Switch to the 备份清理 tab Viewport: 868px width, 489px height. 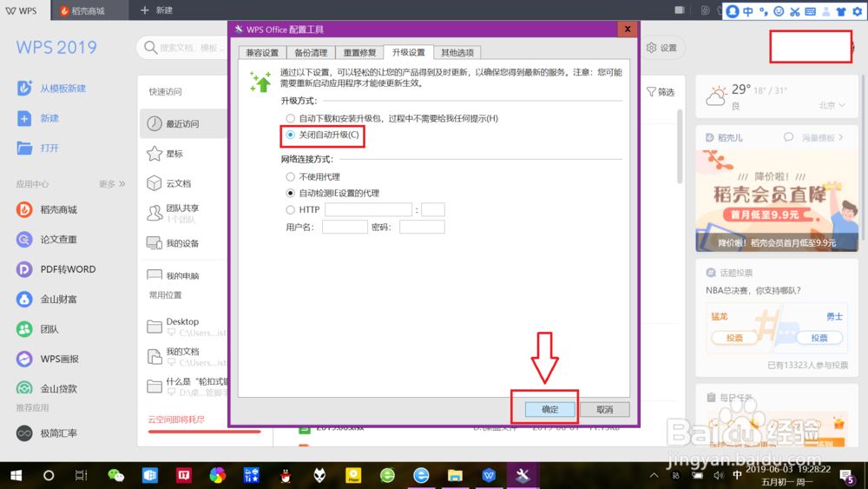point(311,53)
